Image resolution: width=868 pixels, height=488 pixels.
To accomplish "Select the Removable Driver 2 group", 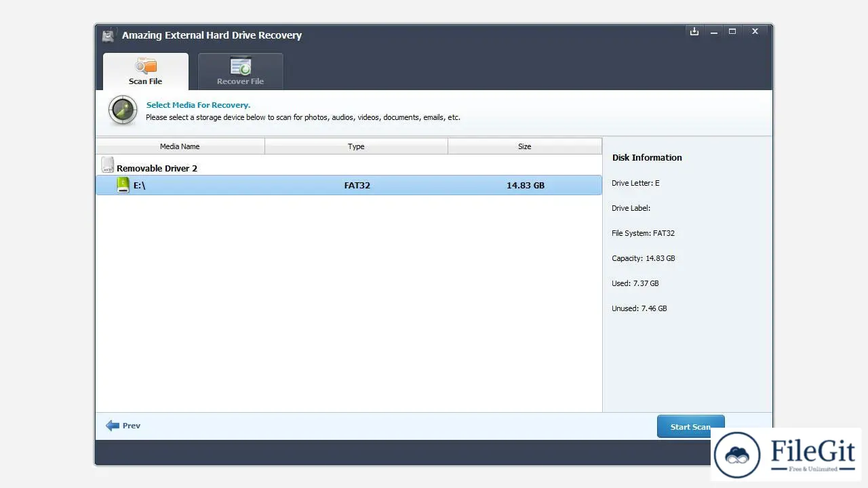I will [x=157, y=168].
